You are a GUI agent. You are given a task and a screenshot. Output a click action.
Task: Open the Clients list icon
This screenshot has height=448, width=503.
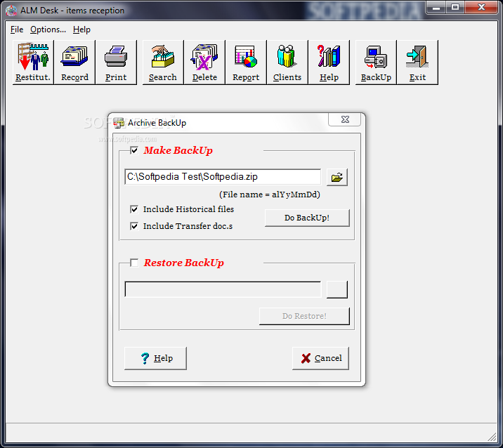(x=287, y=62)
